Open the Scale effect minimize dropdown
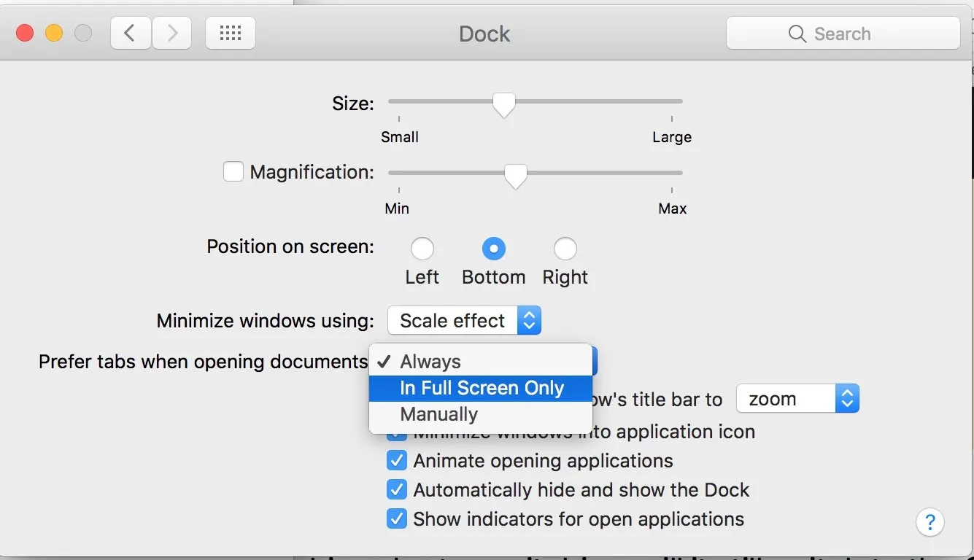 tap(464, 321)
